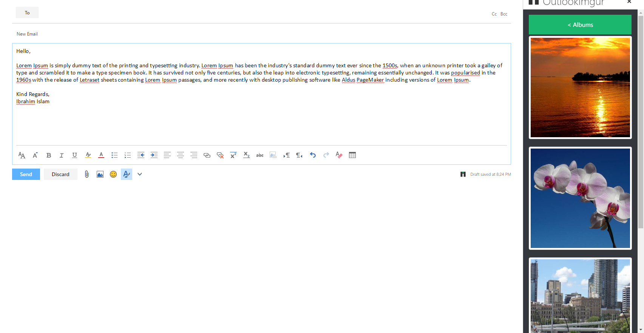Viewport: 644px width, 333px height.
Task: Click on the word "Hello," in body
Action: (x=23, y=51)
